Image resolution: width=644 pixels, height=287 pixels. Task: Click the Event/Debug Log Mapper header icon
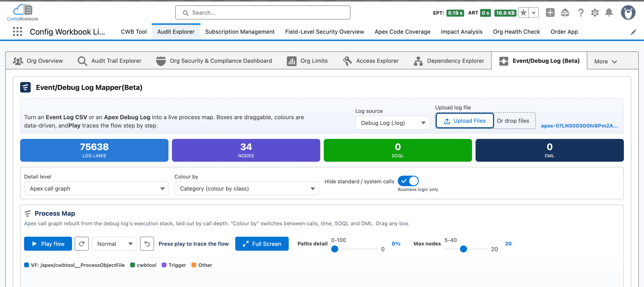click(x=25, y=87)
